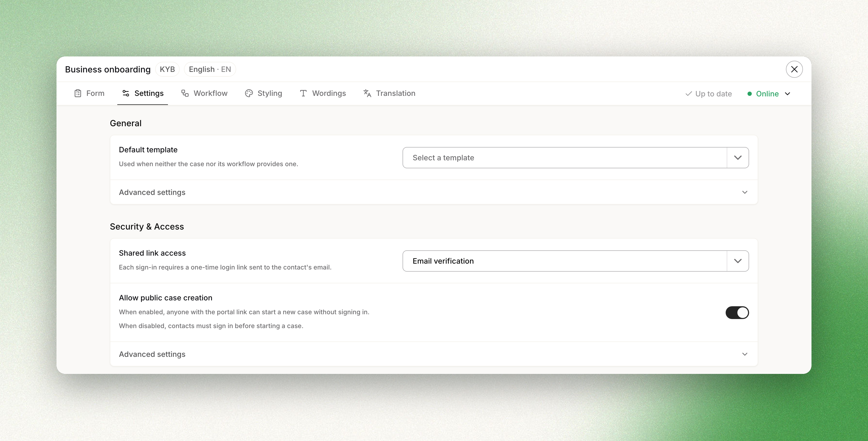The width and height of the screenshot is (868, 441).
Task: Click 'Used when neither the case' description
Action: pyautogui.click(x=208, y=164)
